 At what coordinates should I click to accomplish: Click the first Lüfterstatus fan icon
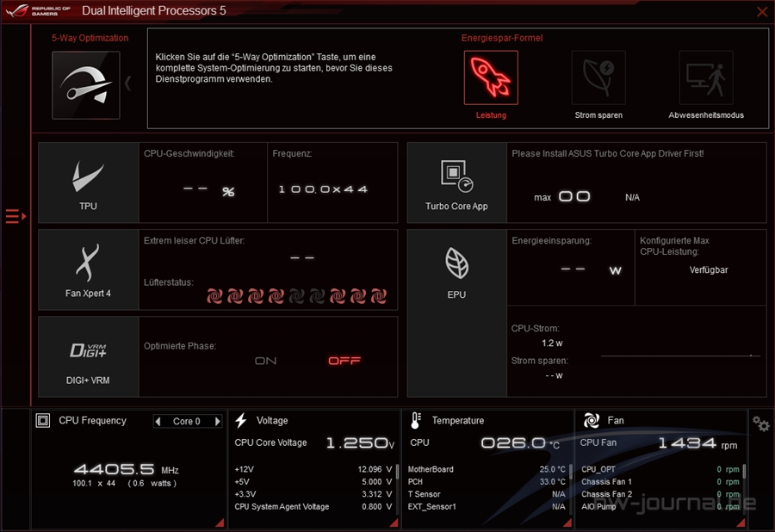pyautogui.click(x=214, y=296)
